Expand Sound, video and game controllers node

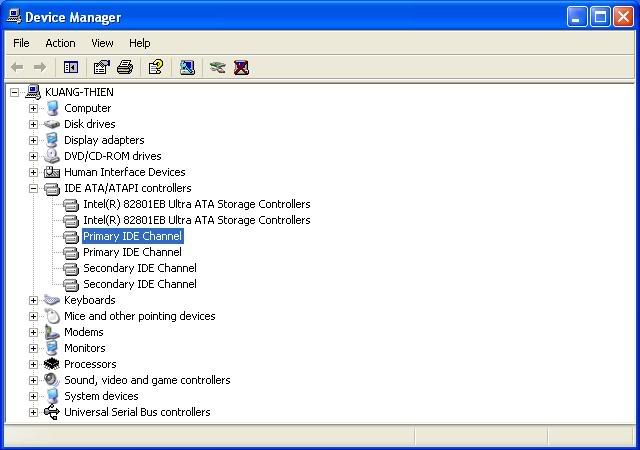[33, 380]
